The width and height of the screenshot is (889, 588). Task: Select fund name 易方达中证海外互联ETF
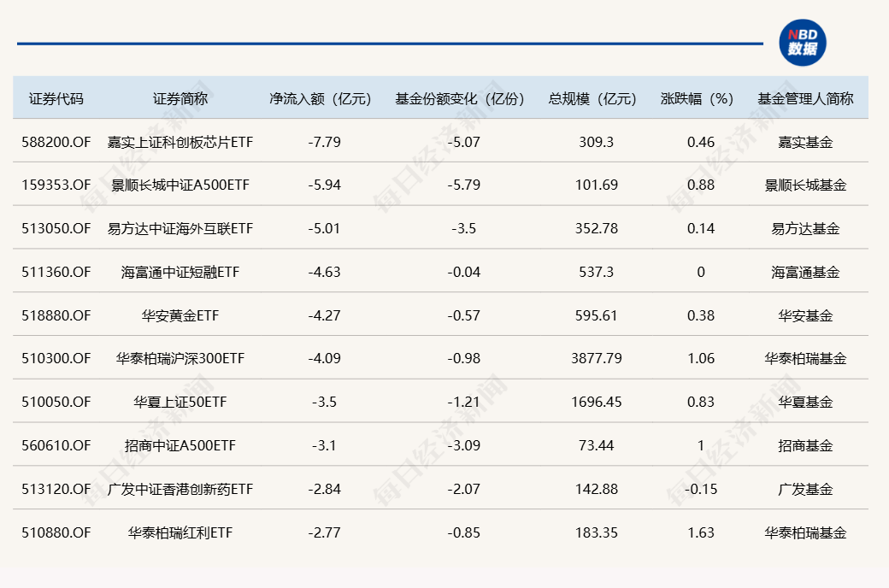(x=180, y=228)
